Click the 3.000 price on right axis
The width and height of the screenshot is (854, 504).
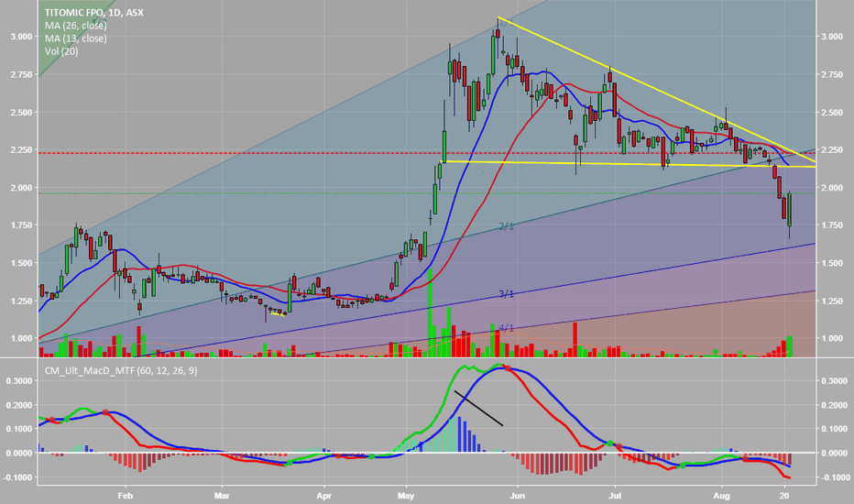click(832, 37)
